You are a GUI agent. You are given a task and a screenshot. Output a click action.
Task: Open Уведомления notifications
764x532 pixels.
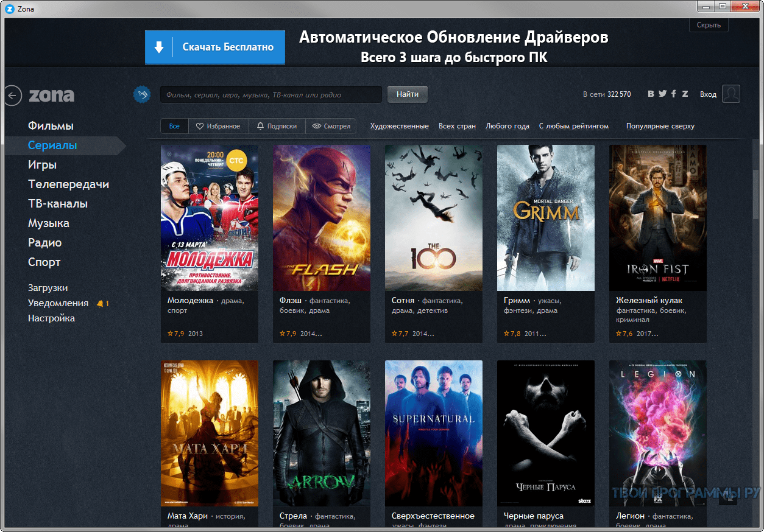click(x=58, y=303)
